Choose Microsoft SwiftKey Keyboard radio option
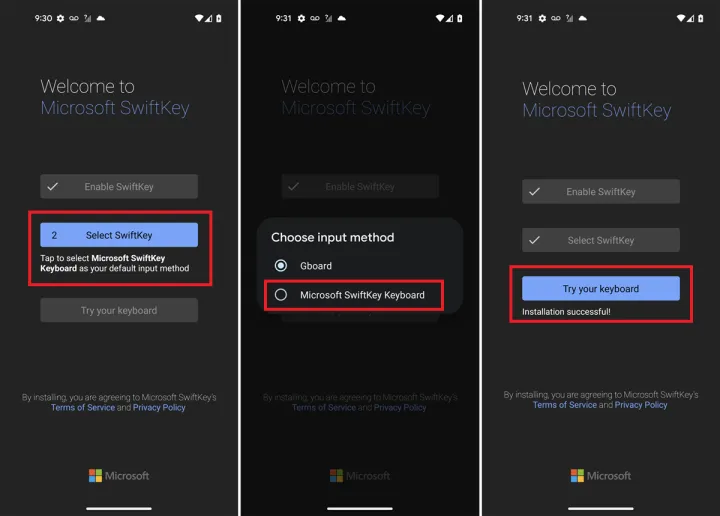The height and width of the screenshot is (516, 720). 281,295
